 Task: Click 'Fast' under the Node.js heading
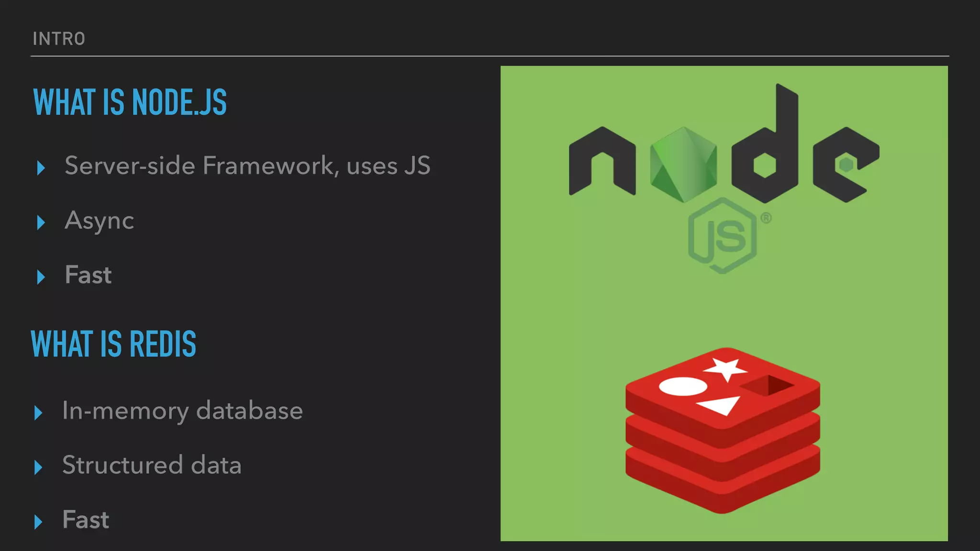point(88,275)
